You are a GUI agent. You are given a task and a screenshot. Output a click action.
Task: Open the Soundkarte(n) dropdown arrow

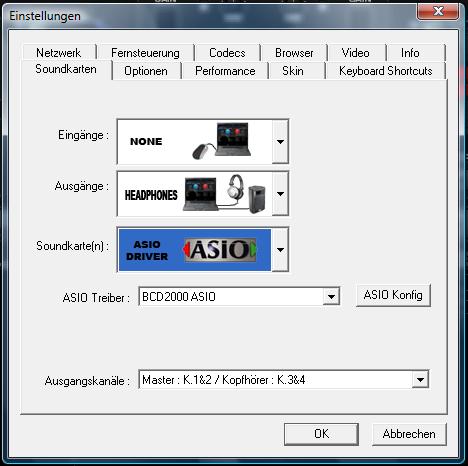point(280,250)
